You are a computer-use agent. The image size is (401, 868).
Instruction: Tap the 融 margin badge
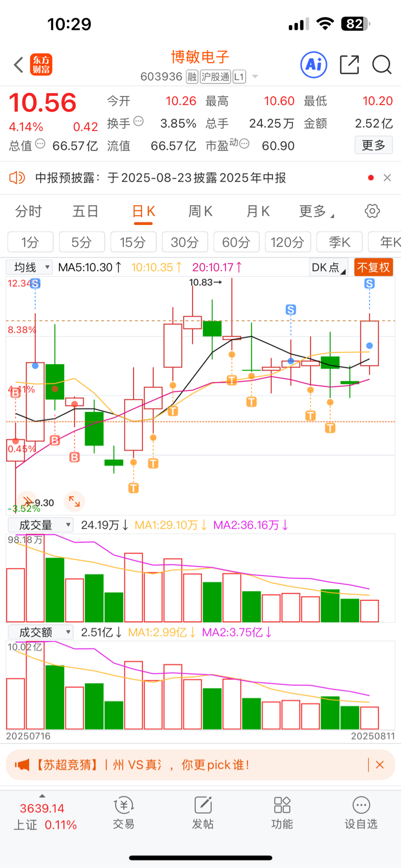(x=192, y=77)
